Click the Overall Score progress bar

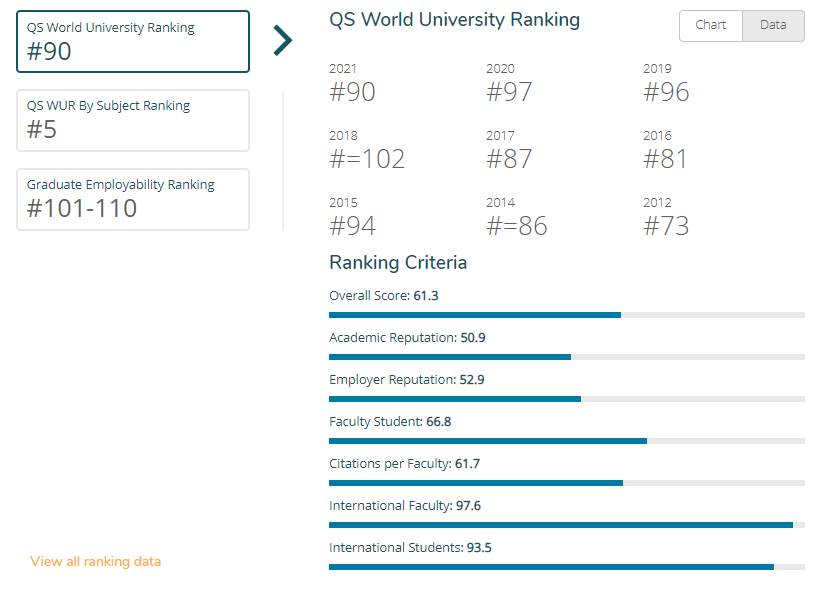pyautogui.click(x=567, y=315)
